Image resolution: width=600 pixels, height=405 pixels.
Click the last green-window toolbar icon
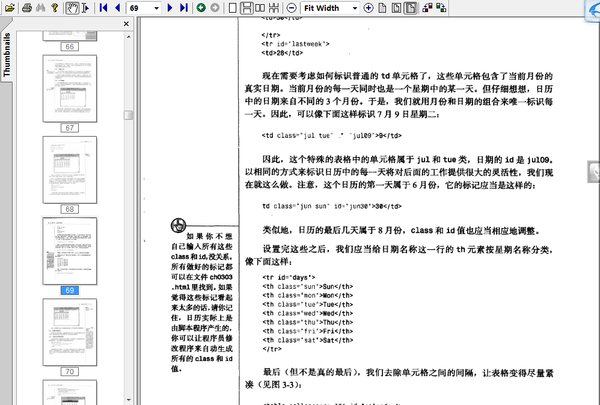pos(441,8)
